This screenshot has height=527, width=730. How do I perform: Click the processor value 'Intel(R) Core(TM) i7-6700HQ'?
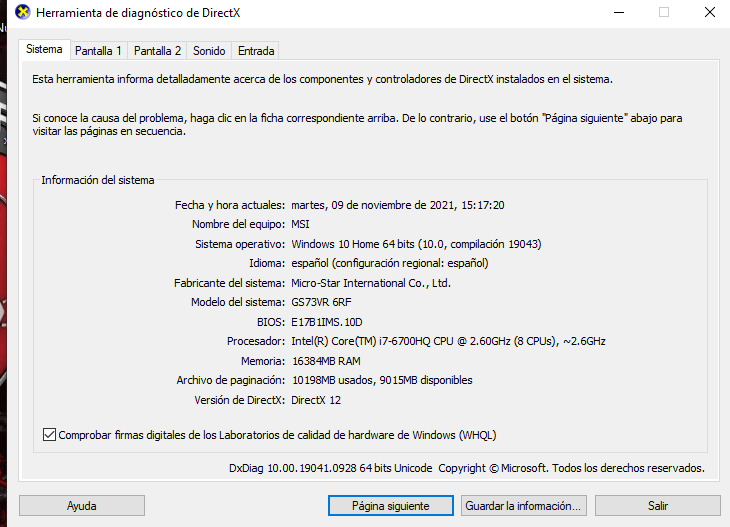(x=361, y=341)
